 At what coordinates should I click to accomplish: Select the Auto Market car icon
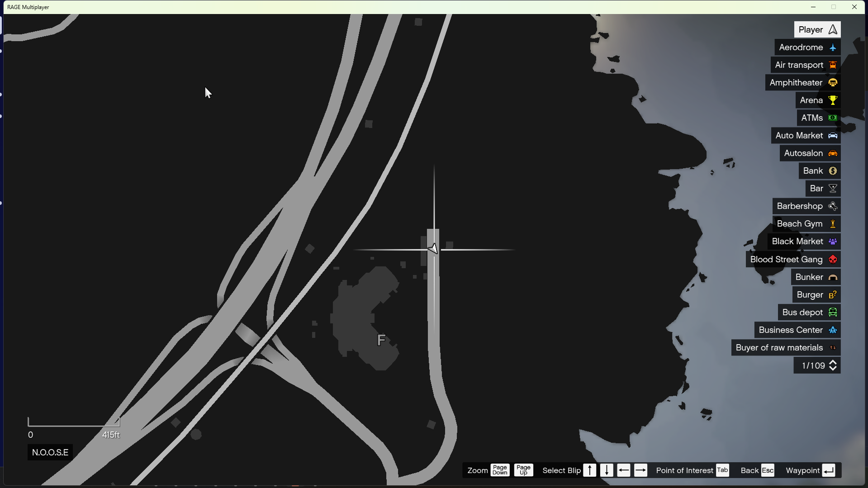[x=833, y=136]
